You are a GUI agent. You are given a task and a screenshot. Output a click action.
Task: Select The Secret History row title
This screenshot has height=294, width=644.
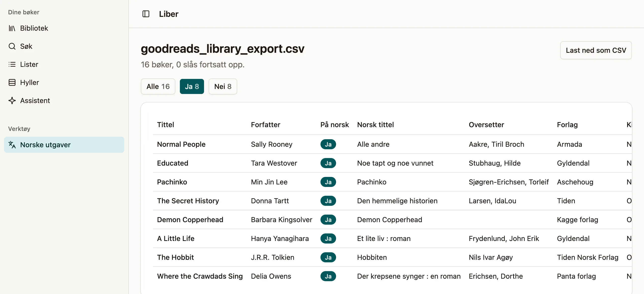click(x=188, y=201)
